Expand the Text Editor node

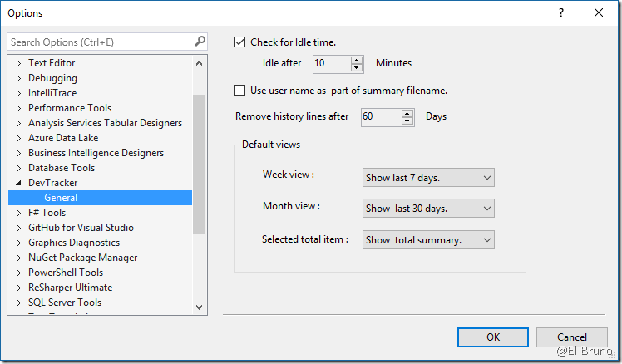point(18,63)
